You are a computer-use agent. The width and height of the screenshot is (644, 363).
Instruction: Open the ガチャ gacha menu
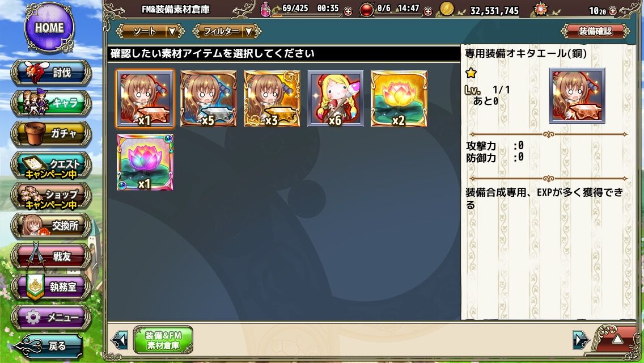pos(51,134)
